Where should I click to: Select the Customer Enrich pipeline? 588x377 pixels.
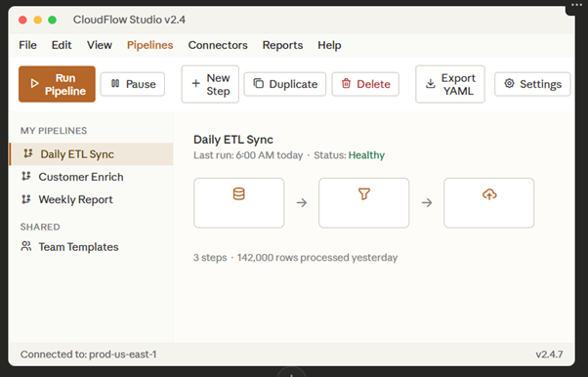coord(91,177)
